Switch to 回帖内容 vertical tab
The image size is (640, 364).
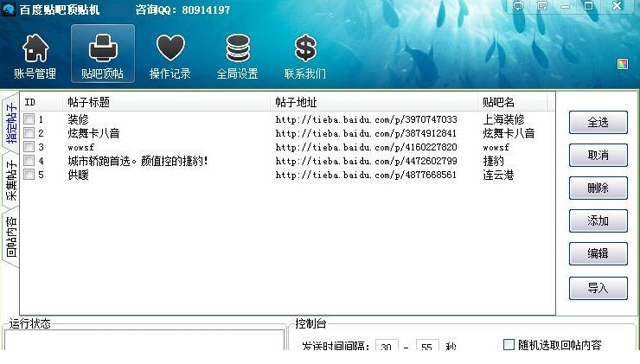[10, 237]
